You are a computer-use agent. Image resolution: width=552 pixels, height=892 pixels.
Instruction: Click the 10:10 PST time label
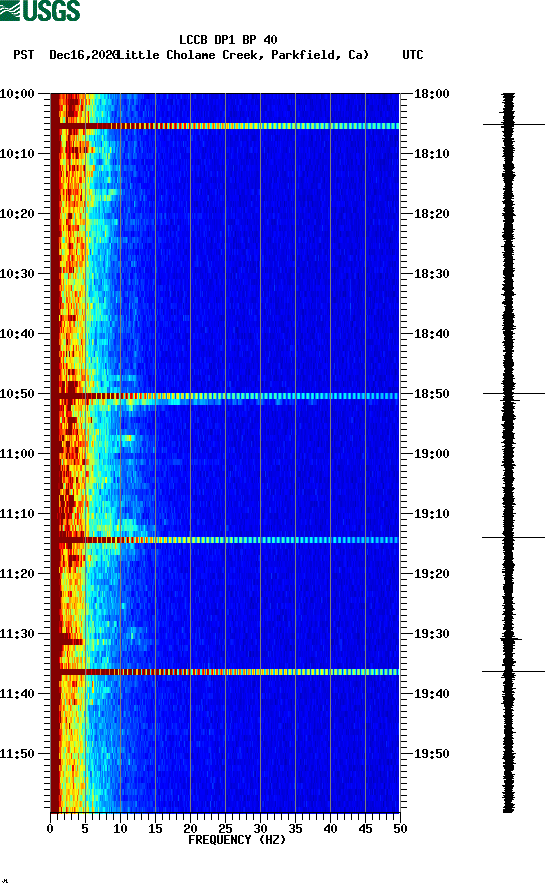click(x=17, y=154)
